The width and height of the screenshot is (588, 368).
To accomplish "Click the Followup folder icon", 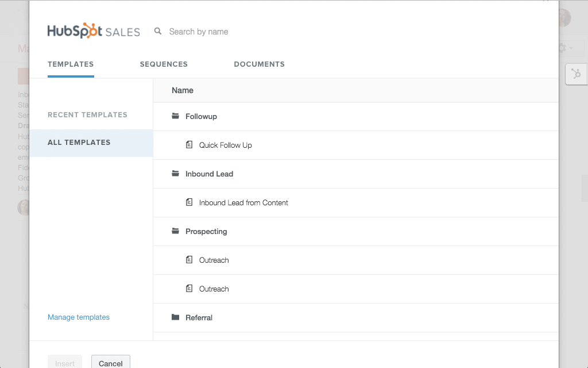I will pyautogui.click(x=175, y=116).
